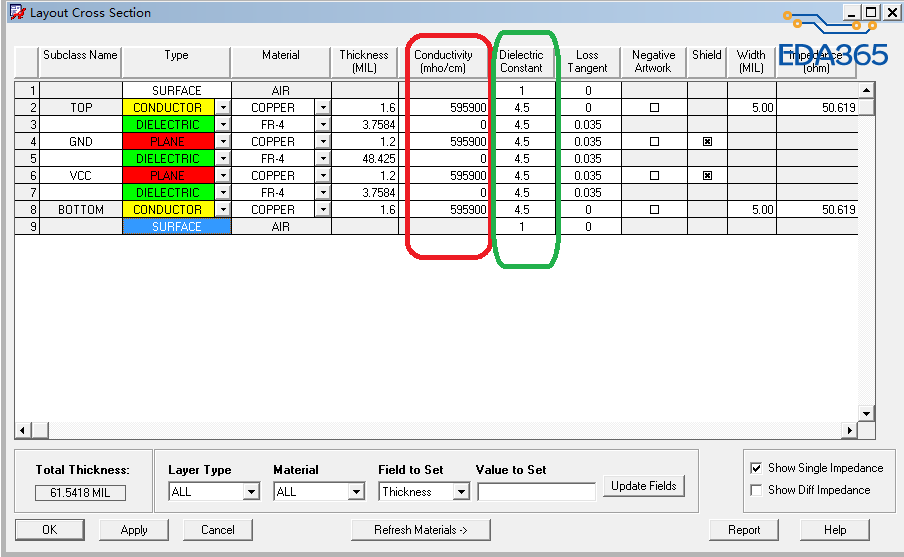The height and width of the screenshot is (557, 904).
Task: Close the Layout Cross Section window
Action: (891, 12)
